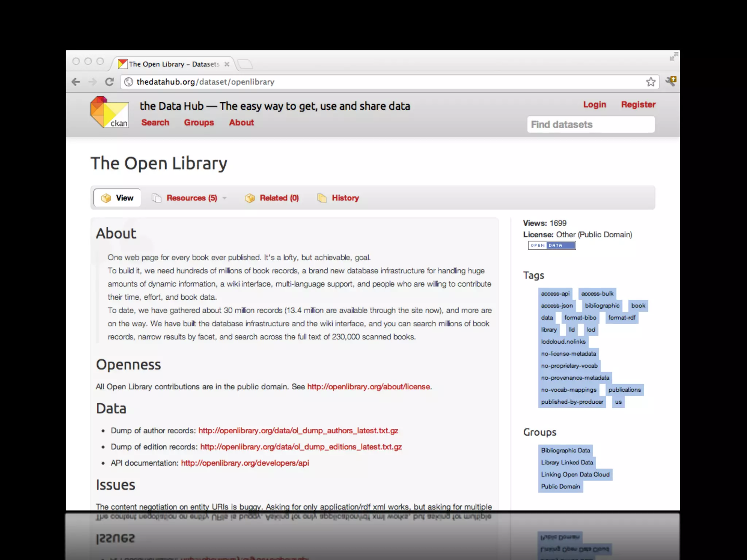Bookmark the page with star icon

(x=651, y=82)
